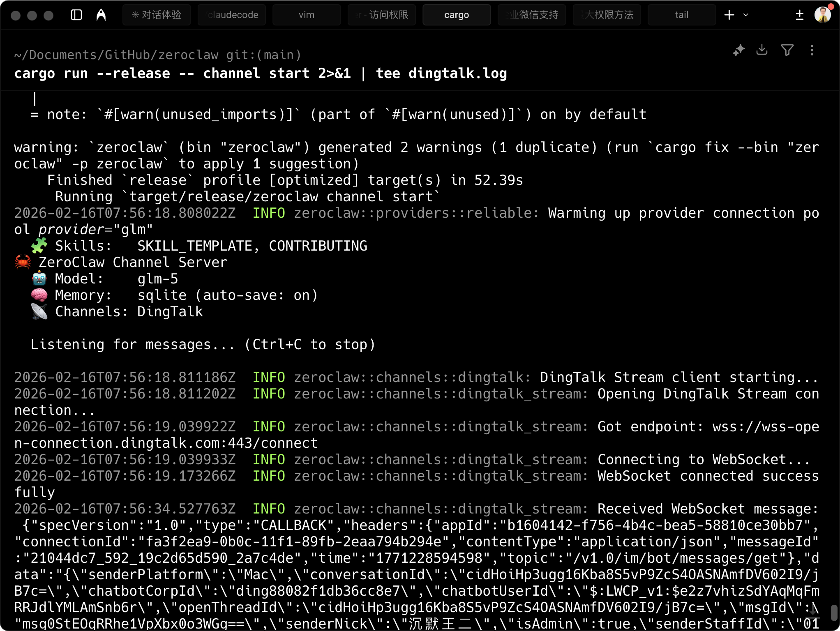The width and height of the screenshot is (840, 631).
Task: Expand the new tab options chevron
Action: click(x=746, y=15)
